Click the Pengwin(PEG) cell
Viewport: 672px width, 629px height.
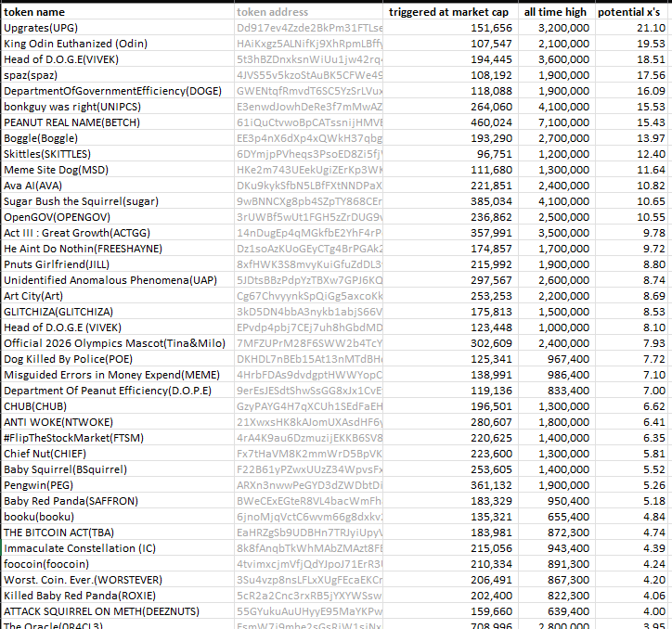point(118,485)
